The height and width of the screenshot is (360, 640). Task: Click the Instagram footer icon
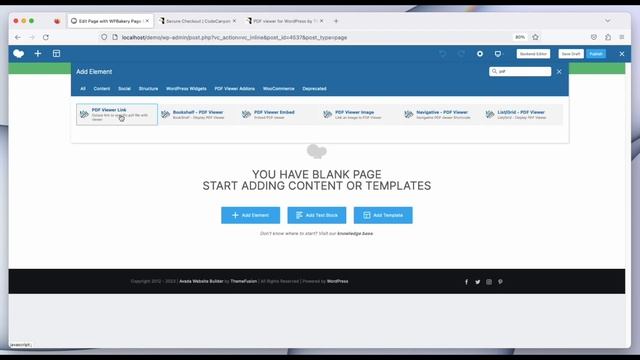pos(489,282)
